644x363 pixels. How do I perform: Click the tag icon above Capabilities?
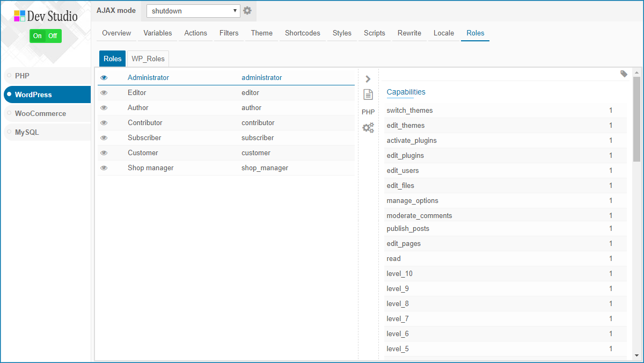point(624,74)
